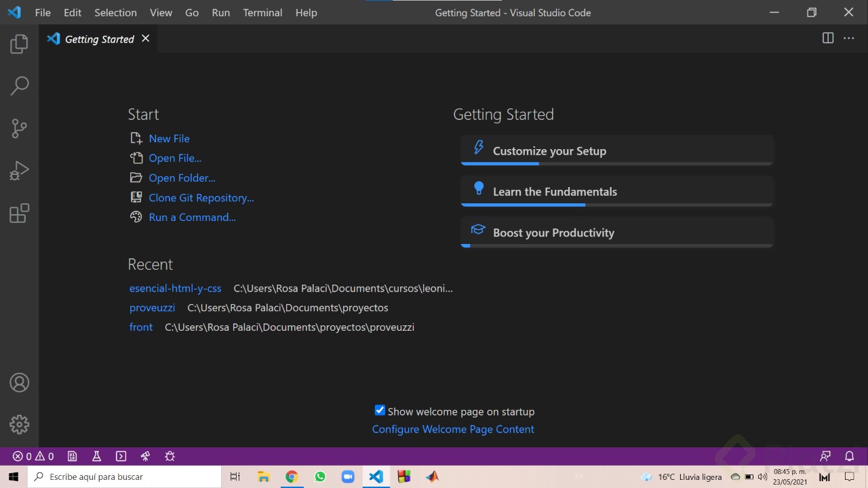Click the Run a Command... link
868x488 pixels.
click(193, 217)
